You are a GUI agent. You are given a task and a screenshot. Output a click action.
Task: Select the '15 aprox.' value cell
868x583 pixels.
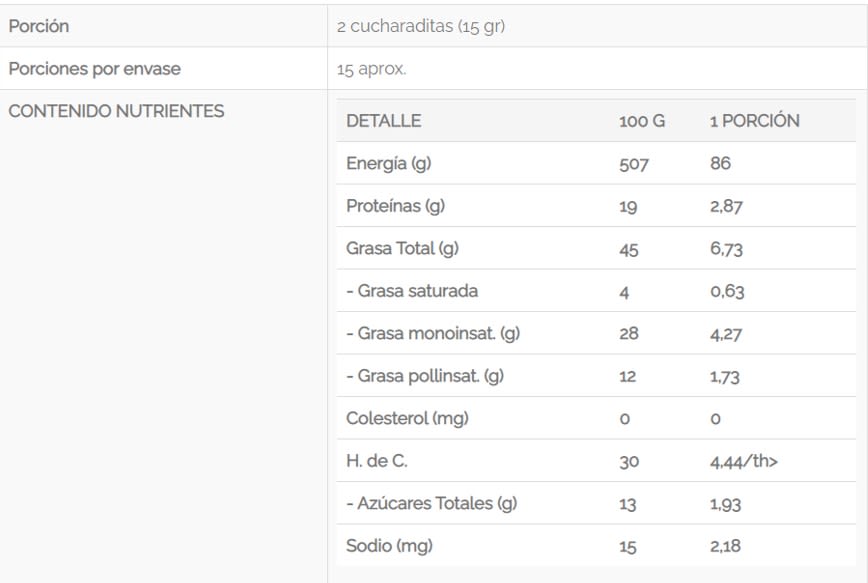coord(372,70)
